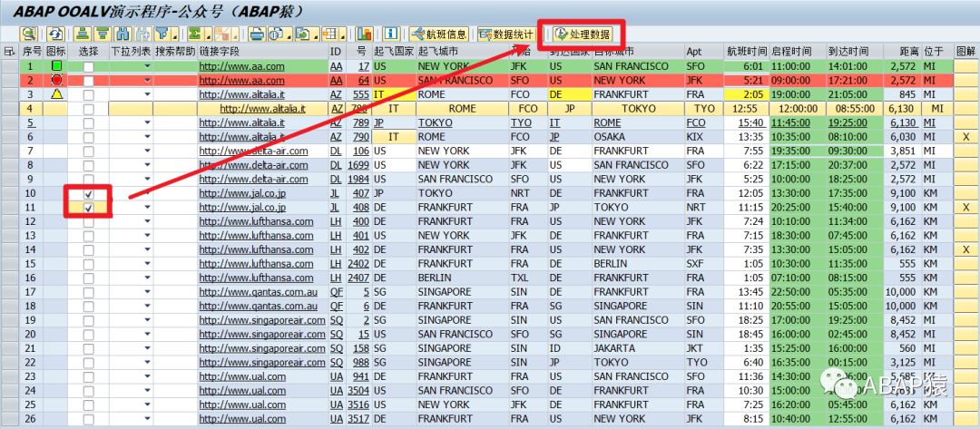The height and width of the screenshot is (429, 980).
Task: Open the dropdown list arrow in row 3
Action: click(148, 95)
